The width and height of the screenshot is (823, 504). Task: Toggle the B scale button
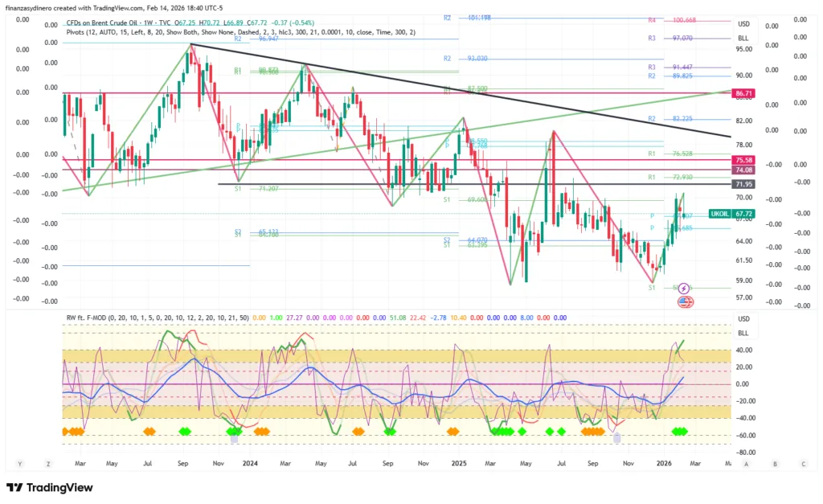(775, 464)
